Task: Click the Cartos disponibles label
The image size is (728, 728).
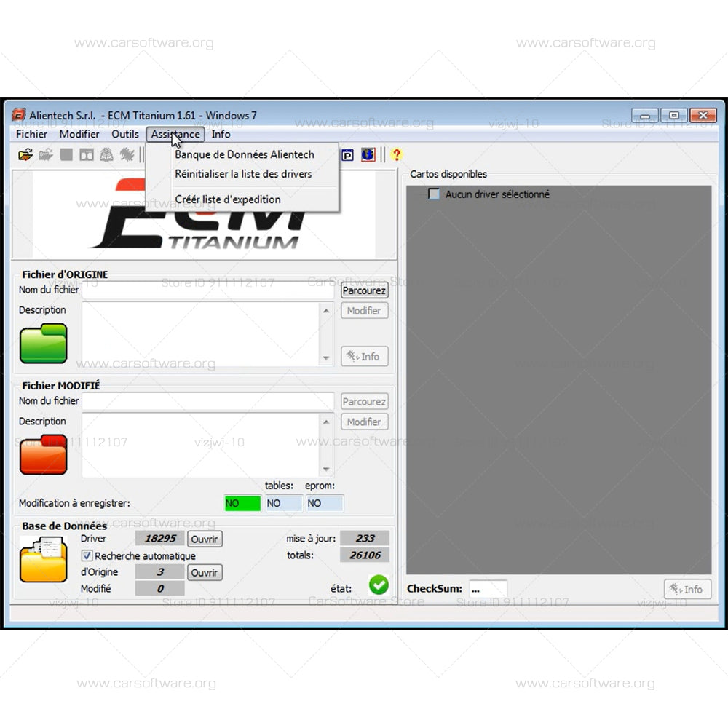Action: [x=448, y=174]
